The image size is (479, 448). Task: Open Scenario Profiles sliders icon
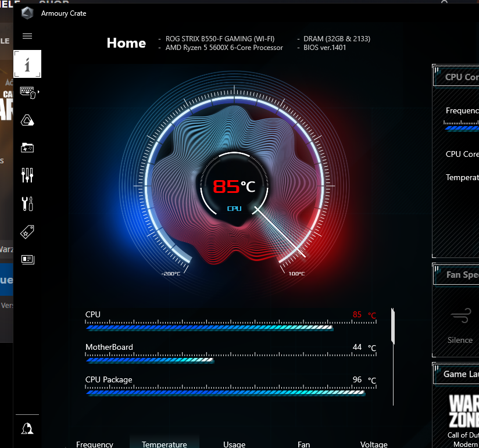click(27, 175)
